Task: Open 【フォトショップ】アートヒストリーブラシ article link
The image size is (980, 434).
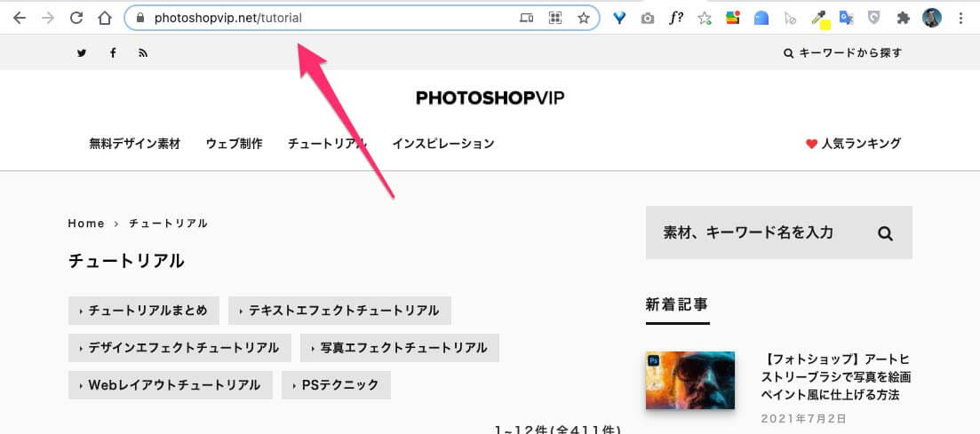Action: tap(836, 377)
